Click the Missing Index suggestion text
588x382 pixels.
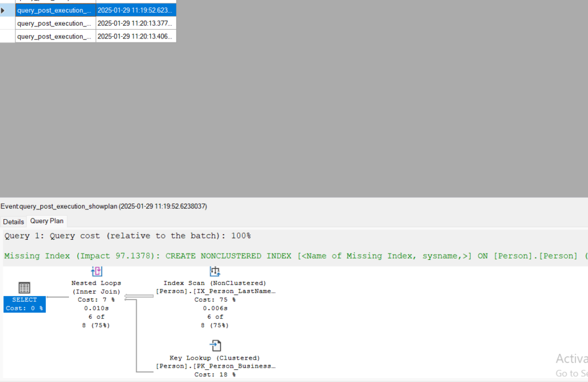[x=296, y=256]
